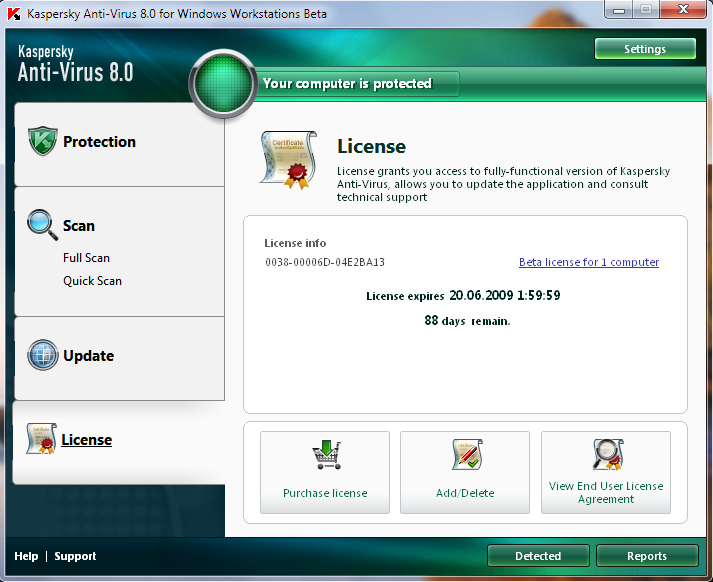Image resolution: width=713 pixels, height=582 pixels.
Task: Click the Kaspersky logo icon in title bar
Action: (14, 14)
